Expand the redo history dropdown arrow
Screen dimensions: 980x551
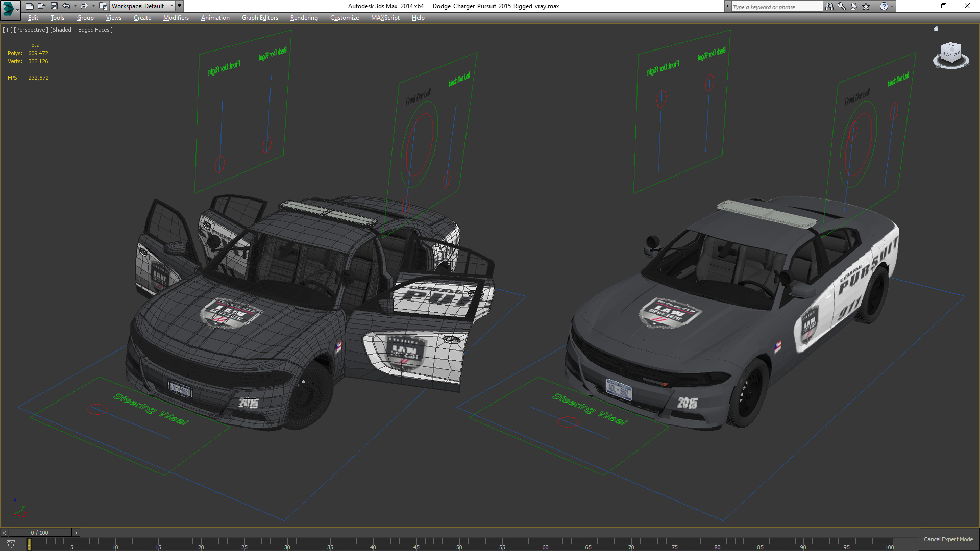(x=93, y=6)
